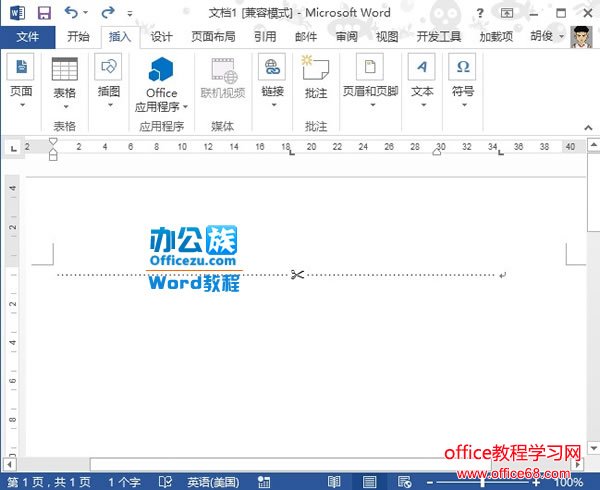Open the 胡俊 account dropdown

tap(547, 37)
